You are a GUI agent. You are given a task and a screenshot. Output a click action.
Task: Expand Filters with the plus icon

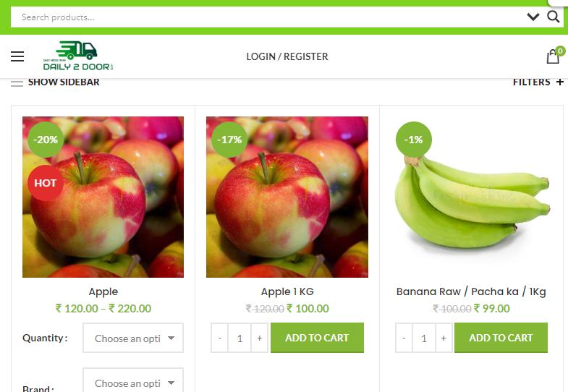pyautogui.click(x=559, y=82)
